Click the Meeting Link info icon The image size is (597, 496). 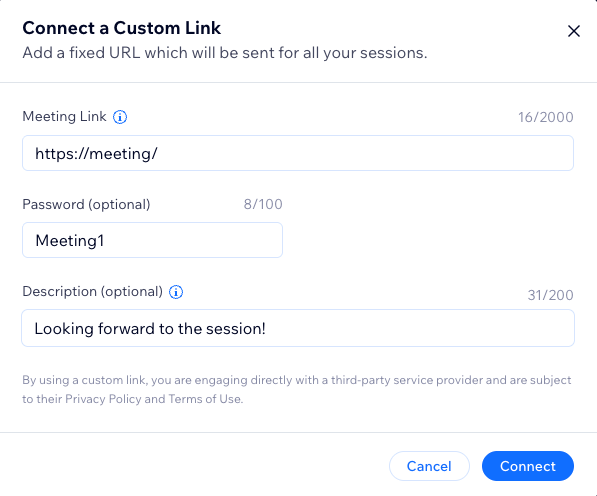coord(120,117)
